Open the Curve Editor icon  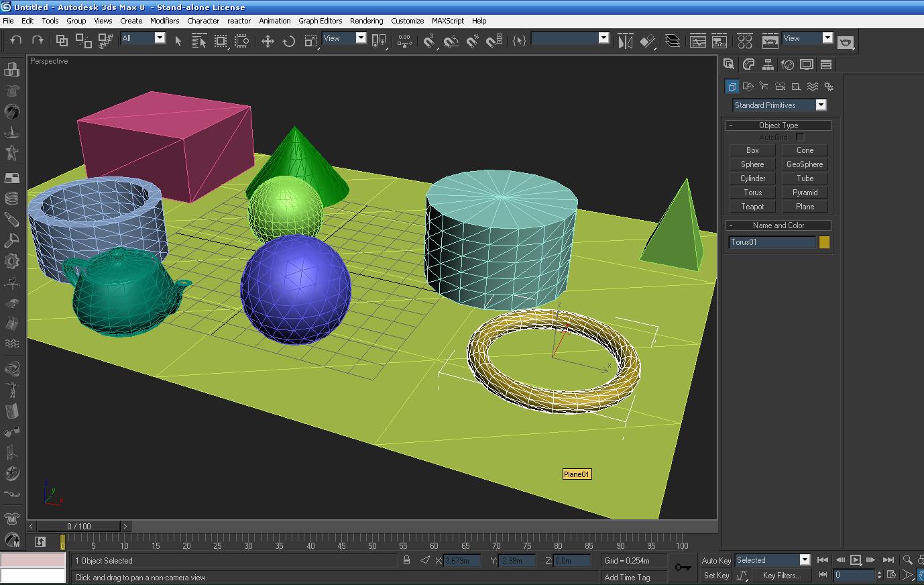coord(698,41)
